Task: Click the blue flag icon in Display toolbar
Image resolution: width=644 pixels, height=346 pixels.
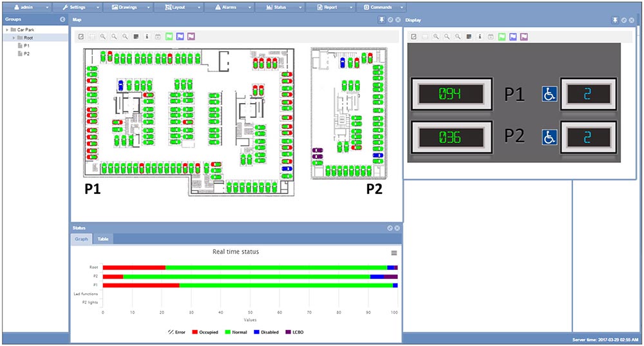Action: pyautogui.click(x=513, y=37)
